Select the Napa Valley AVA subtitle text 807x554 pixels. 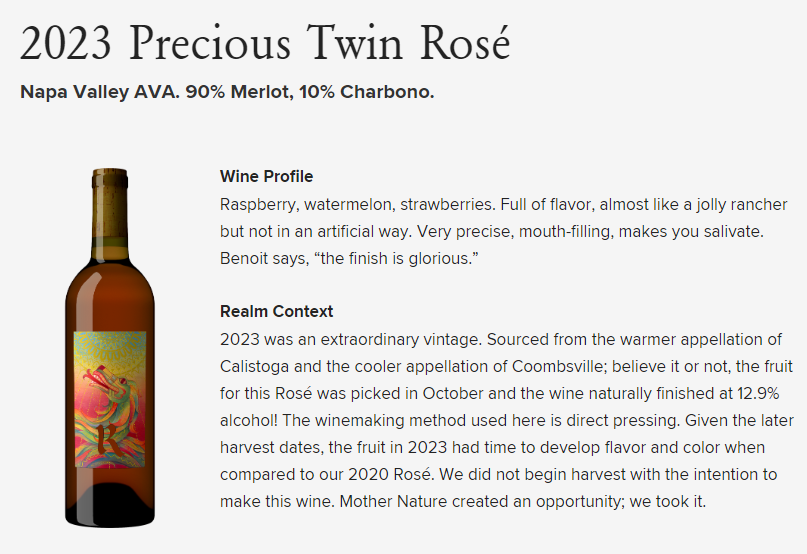227,92
